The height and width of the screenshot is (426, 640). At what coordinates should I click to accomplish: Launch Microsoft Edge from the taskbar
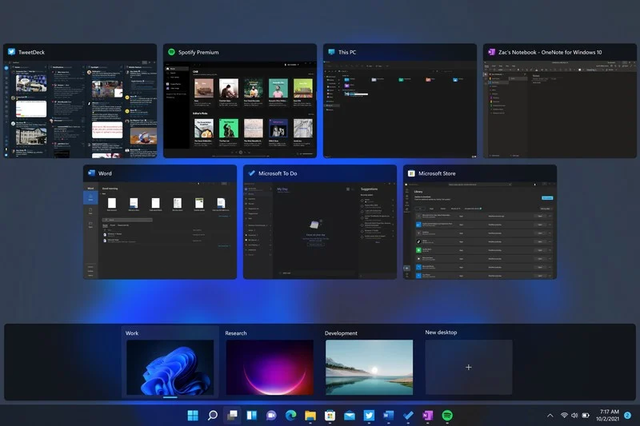(291, 415)
